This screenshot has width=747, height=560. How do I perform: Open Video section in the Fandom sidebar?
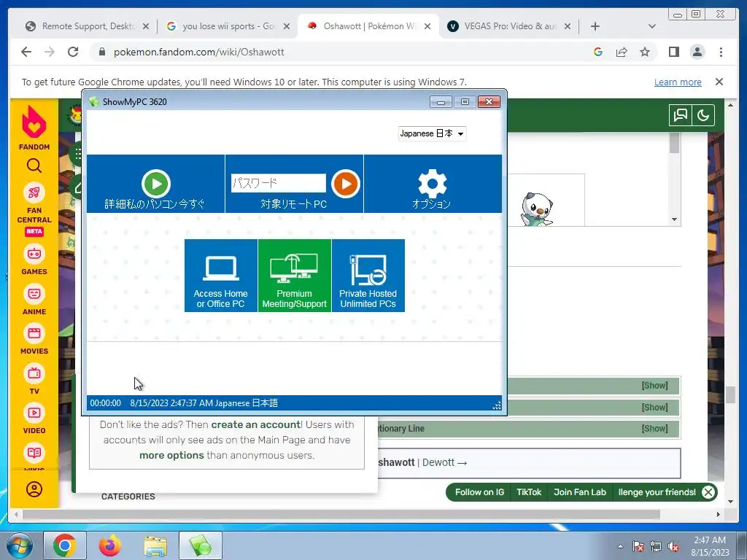[34, 419]
